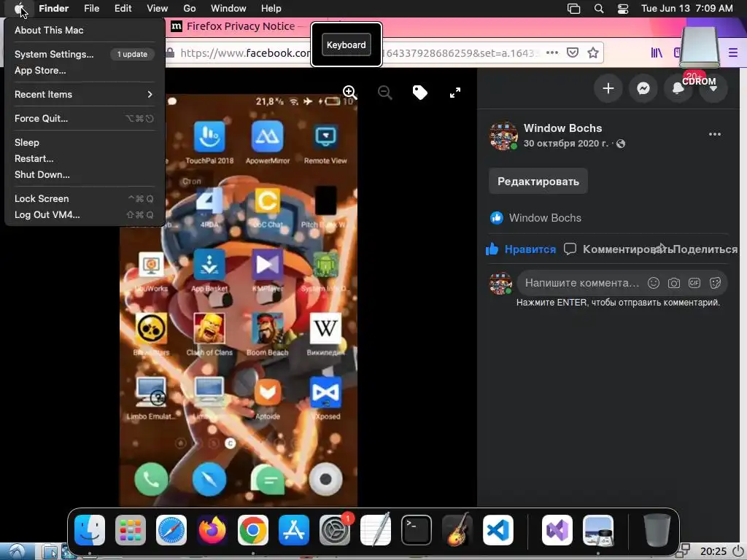Launch Firefox from the dock
This screenshot has height=560, width=747.
[212, 530]
